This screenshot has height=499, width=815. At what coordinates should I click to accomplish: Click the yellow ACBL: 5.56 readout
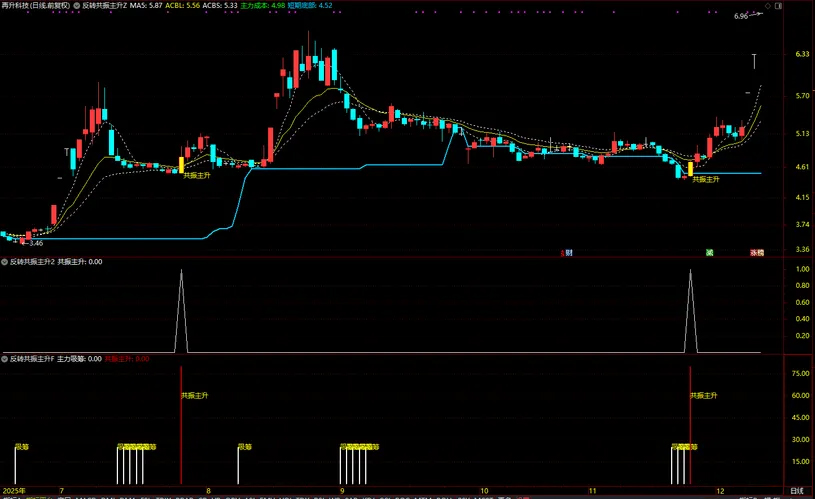[x=182, y=6]
